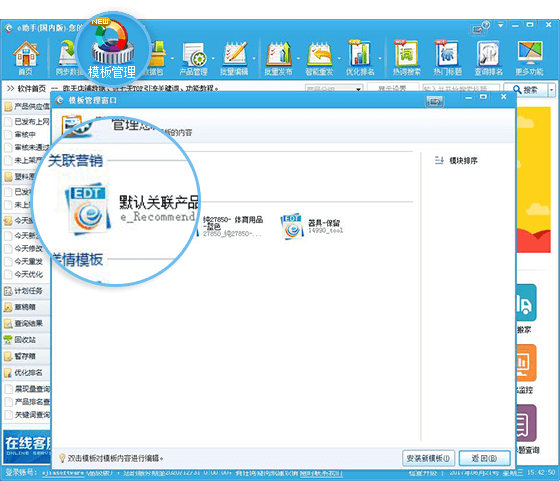Click the 15:42:50 clock in status bar
560x481 pixels.
541,472
